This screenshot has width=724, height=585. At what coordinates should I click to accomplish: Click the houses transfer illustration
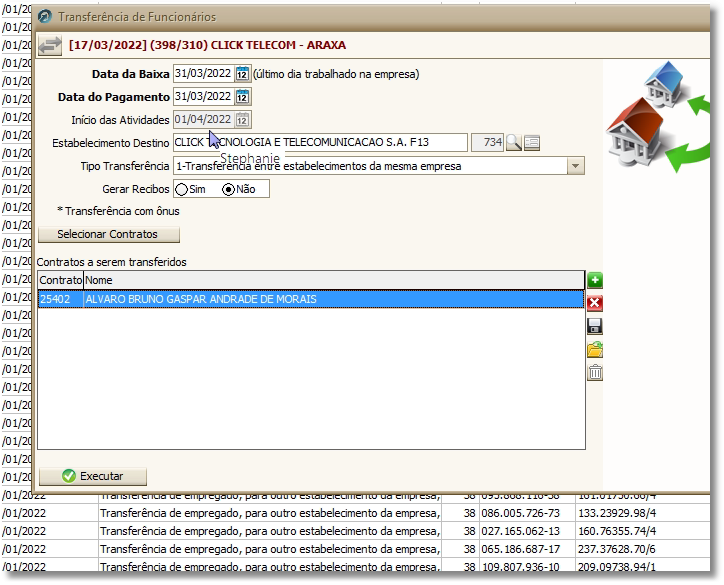(657, 116)
